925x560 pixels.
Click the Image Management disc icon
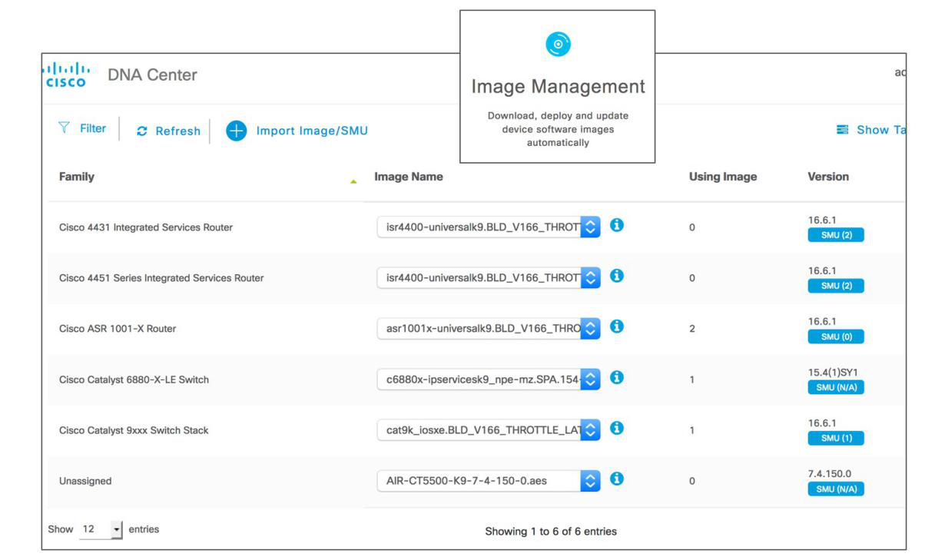[558, 45]
